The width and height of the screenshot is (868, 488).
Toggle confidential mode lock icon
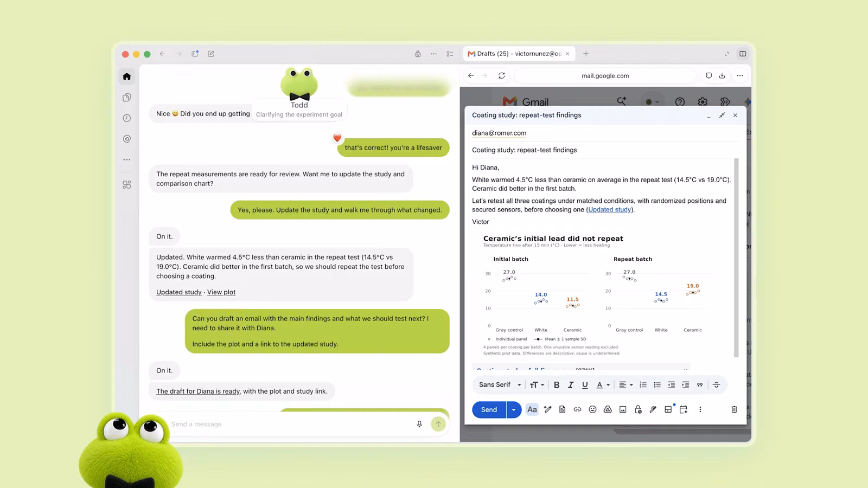click(638, 410)
